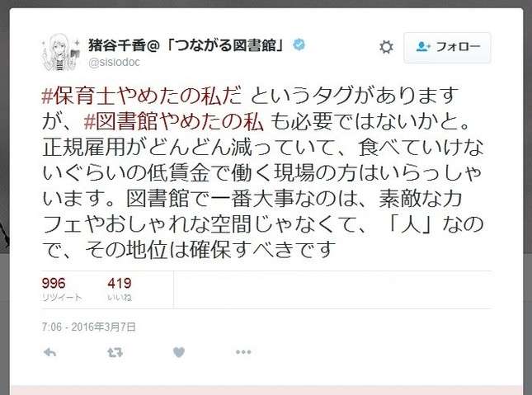The image size is (532, 395).
Task: Open the 7:06 - 2016年3月7日 timestamp
Action: coord(88,327)
